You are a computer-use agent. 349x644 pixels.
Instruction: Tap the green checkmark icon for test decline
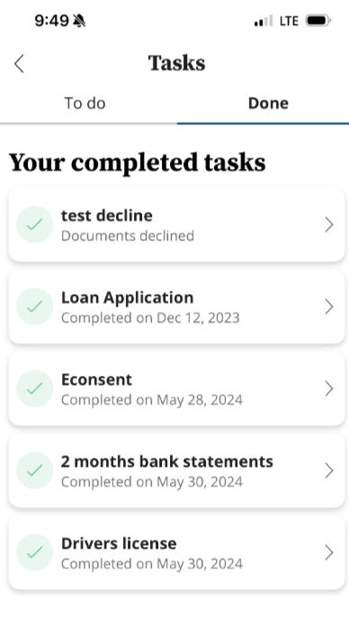(x=34, y=224)
